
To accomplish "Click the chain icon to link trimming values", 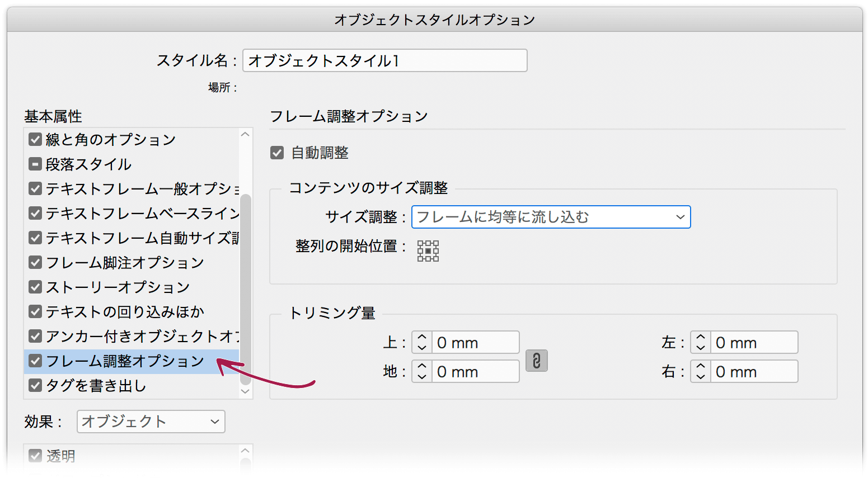I will pyautogui.click(x=536, y=361).
